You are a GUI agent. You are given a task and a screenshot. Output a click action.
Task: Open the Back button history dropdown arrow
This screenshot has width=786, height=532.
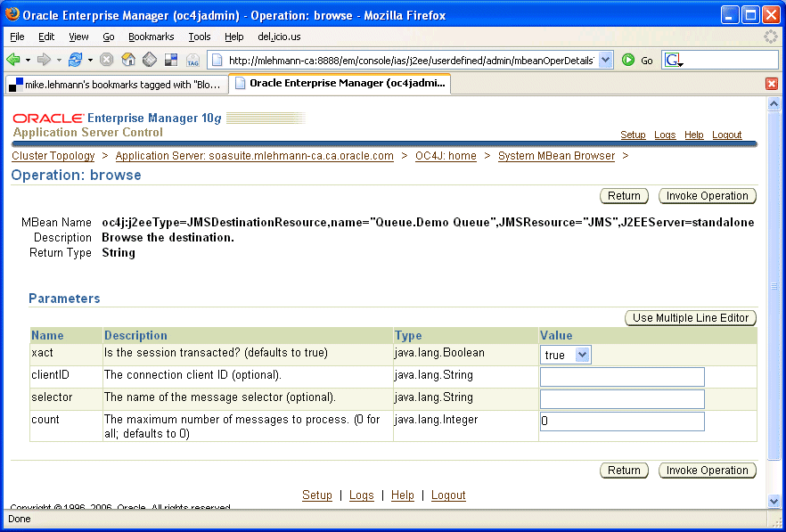tap(28, 61)
